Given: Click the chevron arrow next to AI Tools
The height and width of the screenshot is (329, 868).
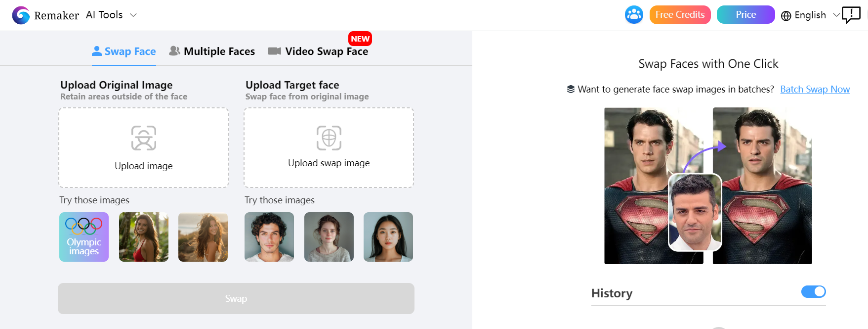Looking at the screenshot, I should (x=133, y=15).
